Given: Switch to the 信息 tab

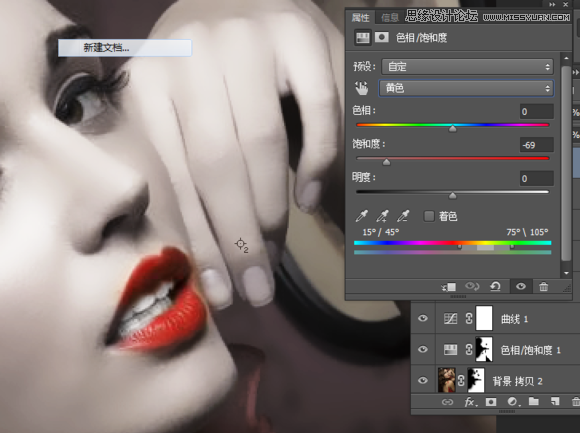Looking at the screenshot, I should tap(390, 17).
